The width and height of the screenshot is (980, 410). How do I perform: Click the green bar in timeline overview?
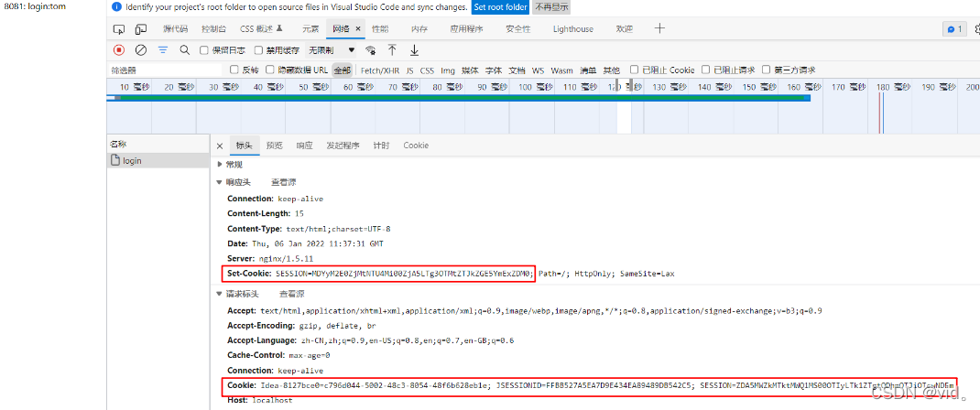pos(463,98)
